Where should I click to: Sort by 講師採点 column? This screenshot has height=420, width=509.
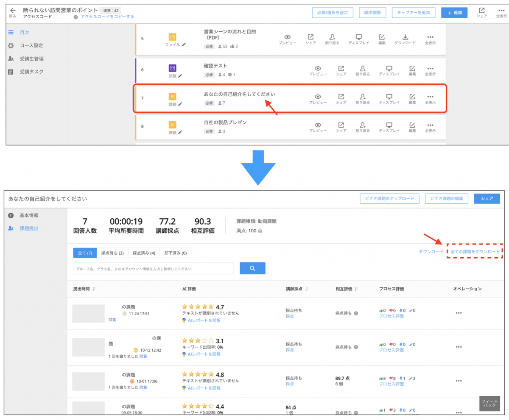click(306, 289)
